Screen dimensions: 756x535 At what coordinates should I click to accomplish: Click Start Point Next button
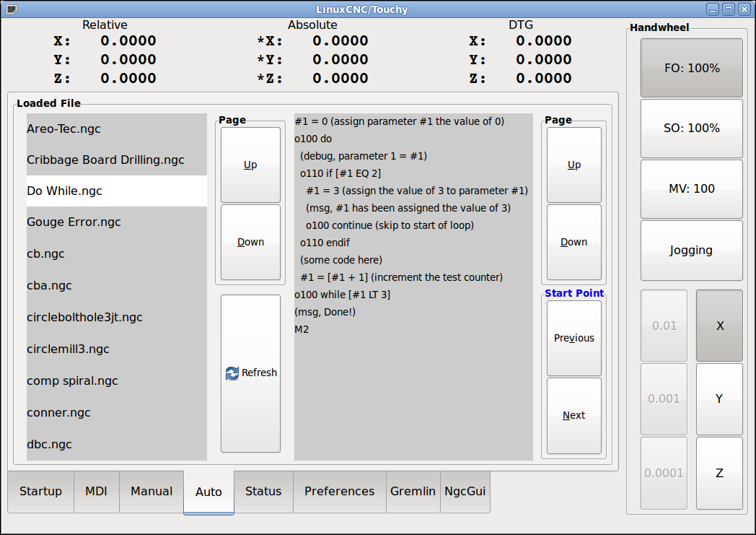click(574, 415)
